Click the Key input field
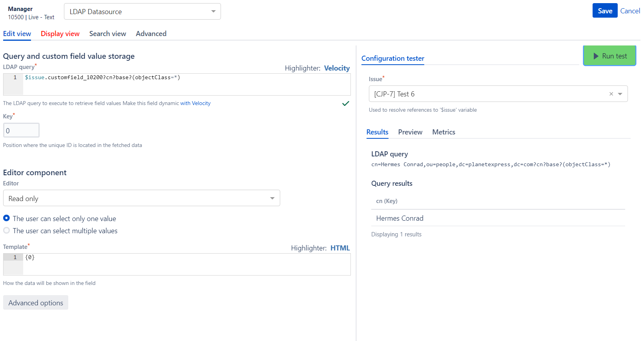Screen dimensions: 644x341 point(22,131)
